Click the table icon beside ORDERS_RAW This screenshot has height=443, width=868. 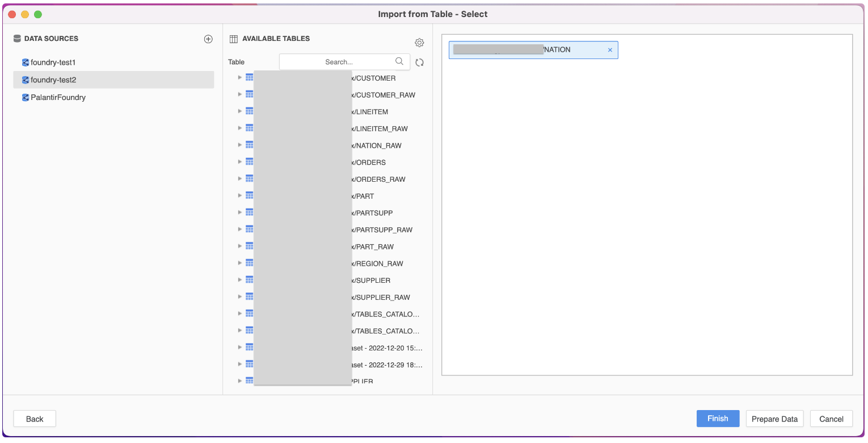[249, 178]
